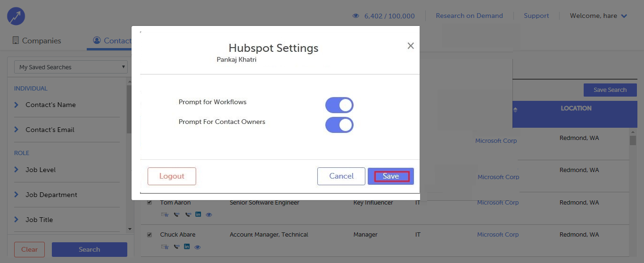The image size is (644, 263).
Task: Click Tom Aaron's second phone icon
Action: [188, 214]
